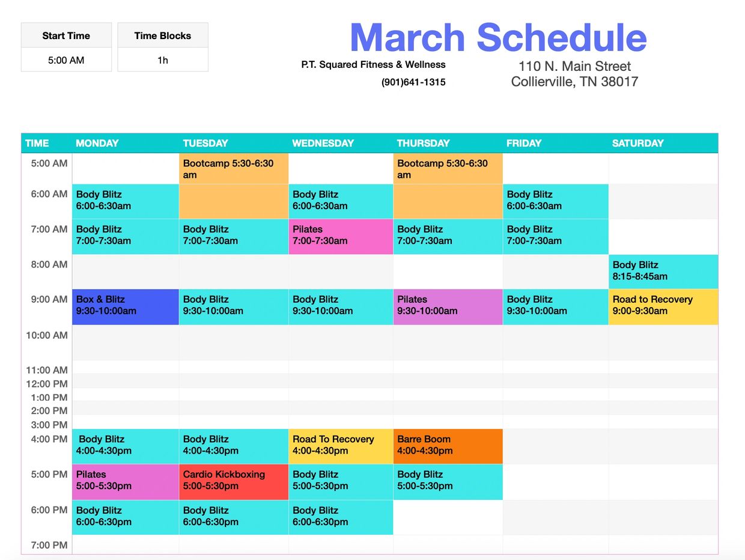Select Saturday's Body Blitz 8:15-8:45am class

(x=663, y=272)
